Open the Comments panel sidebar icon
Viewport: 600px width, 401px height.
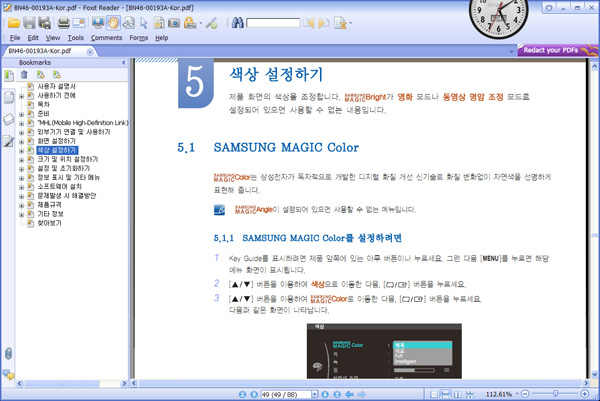pyautogui.click(x=8, y=374)
